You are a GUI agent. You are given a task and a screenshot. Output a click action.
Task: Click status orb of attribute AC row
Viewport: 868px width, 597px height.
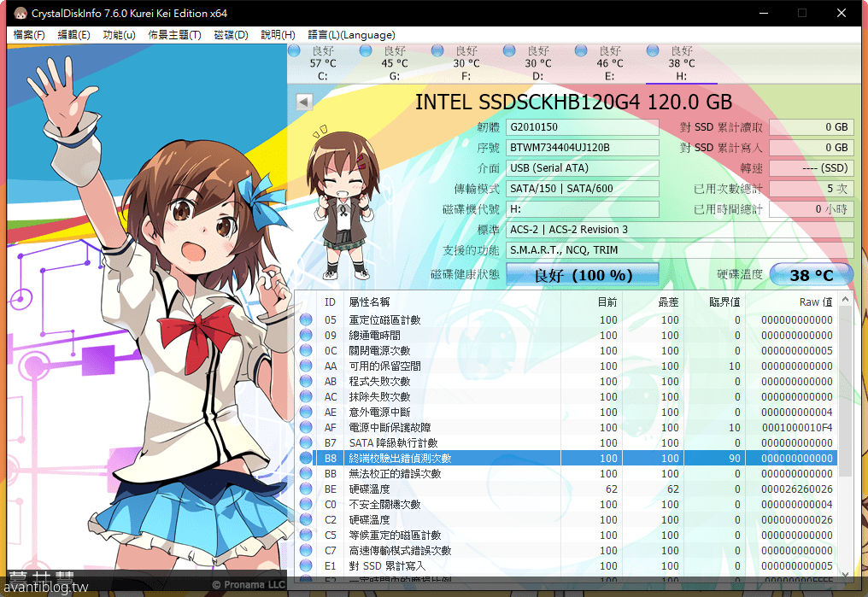[x=306, y=396]
